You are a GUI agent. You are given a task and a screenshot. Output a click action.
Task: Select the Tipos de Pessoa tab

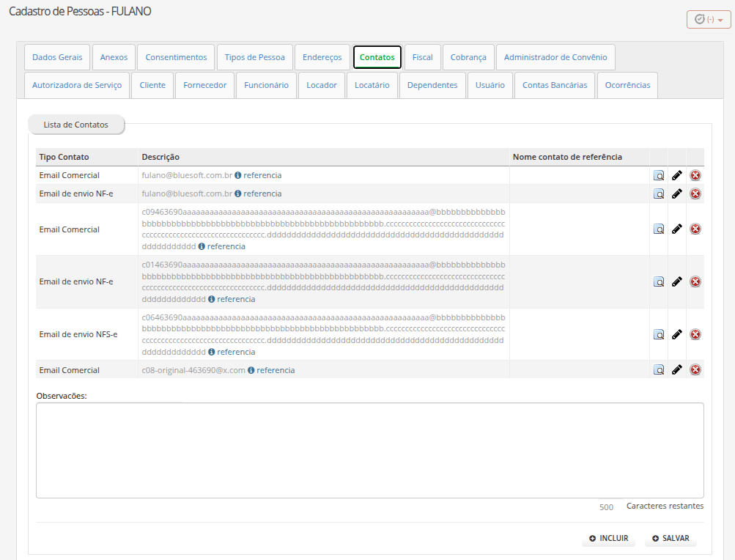point(254,57)
